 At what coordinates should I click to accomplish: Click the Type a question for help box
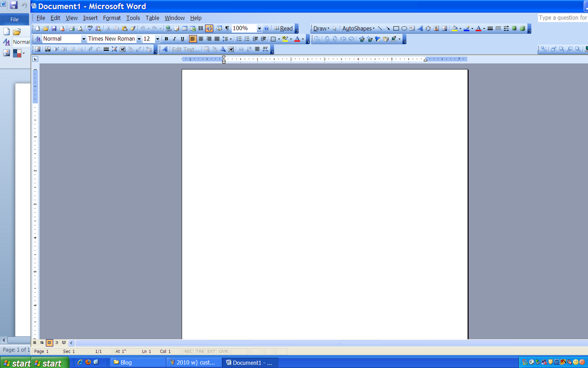[563, 18]
